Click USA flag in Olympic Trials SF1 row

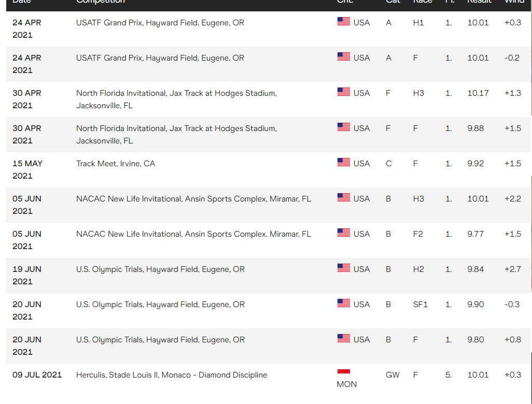pyautogui.click(x=343, y=304)
